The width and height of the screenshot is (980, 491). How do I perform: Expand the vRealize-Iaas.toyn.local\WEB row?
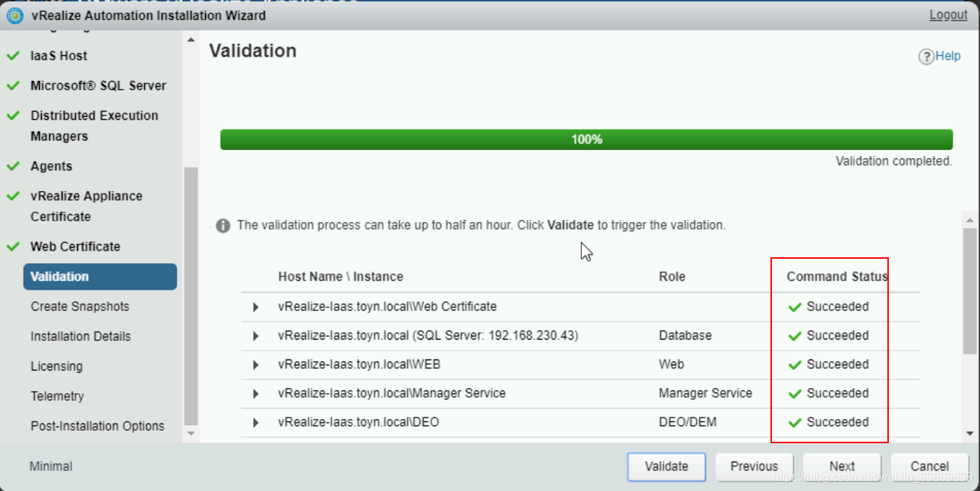256,365
